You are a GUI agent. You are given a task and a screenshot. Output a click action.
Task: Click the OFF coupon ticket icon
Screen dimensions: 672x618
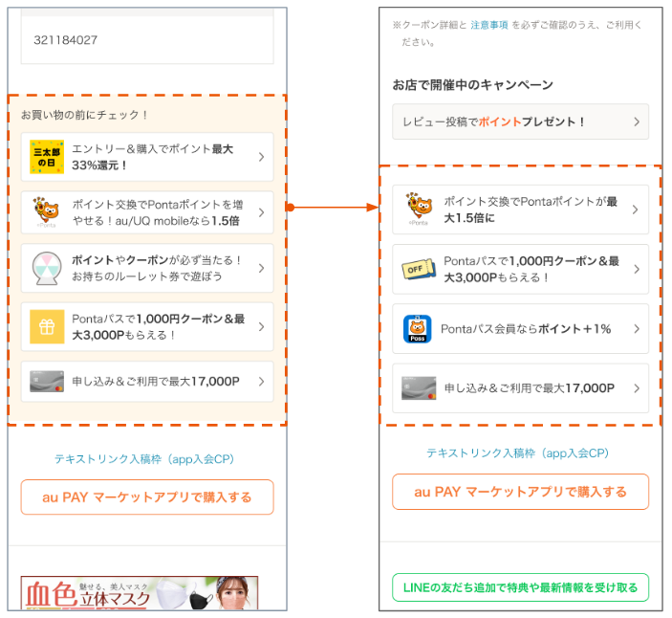pos(418,269)
